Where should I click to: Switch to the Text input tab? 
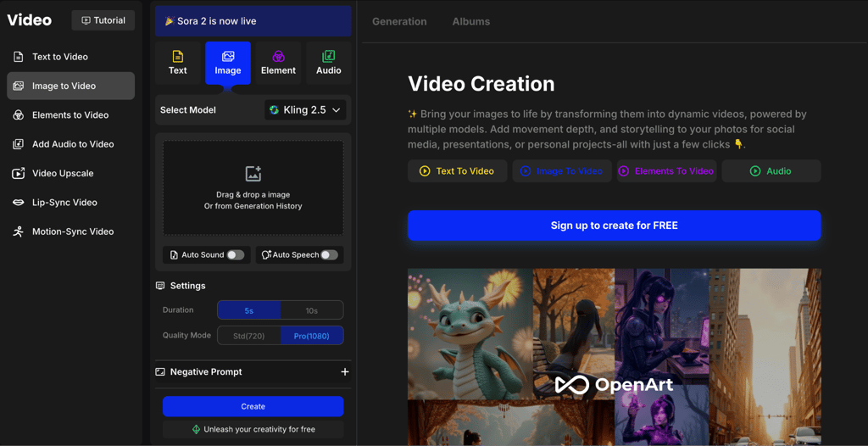[178, 63]
